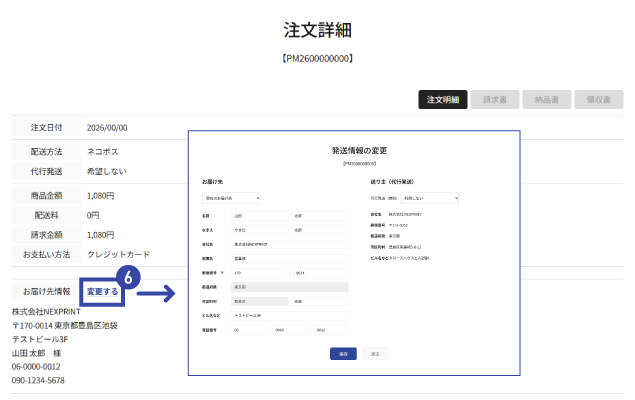
Task: Click the arrow pointing to the dialog
Action: coord(158,293)
